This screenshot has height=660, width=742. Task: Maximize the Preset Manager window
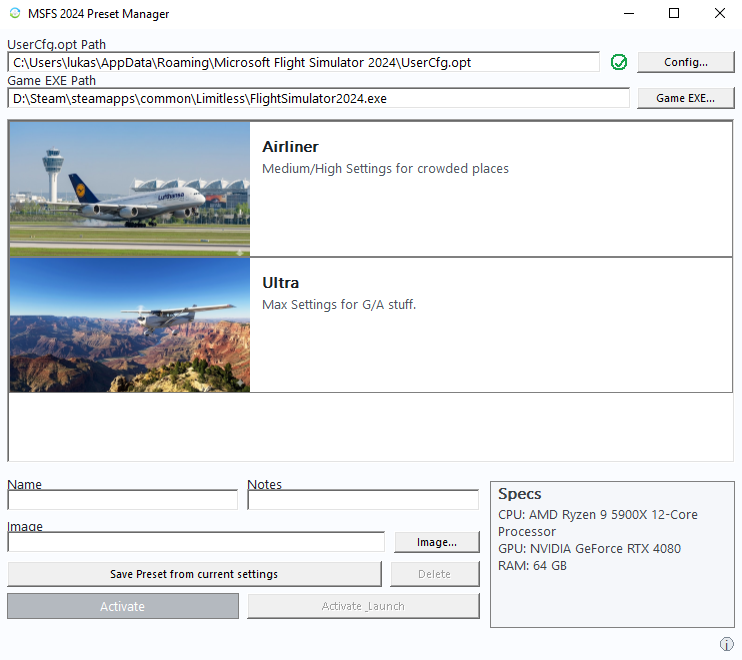[x=674, y=14]
